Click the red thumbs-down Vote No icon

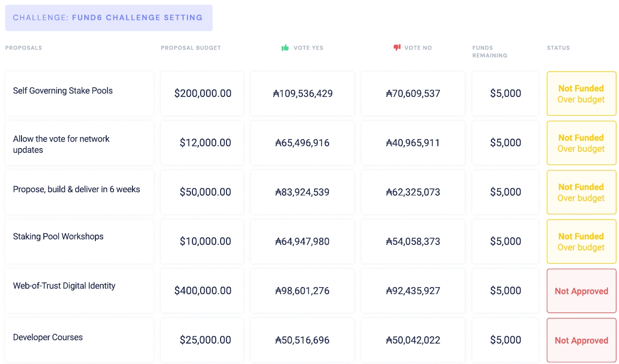pos(396,48)
